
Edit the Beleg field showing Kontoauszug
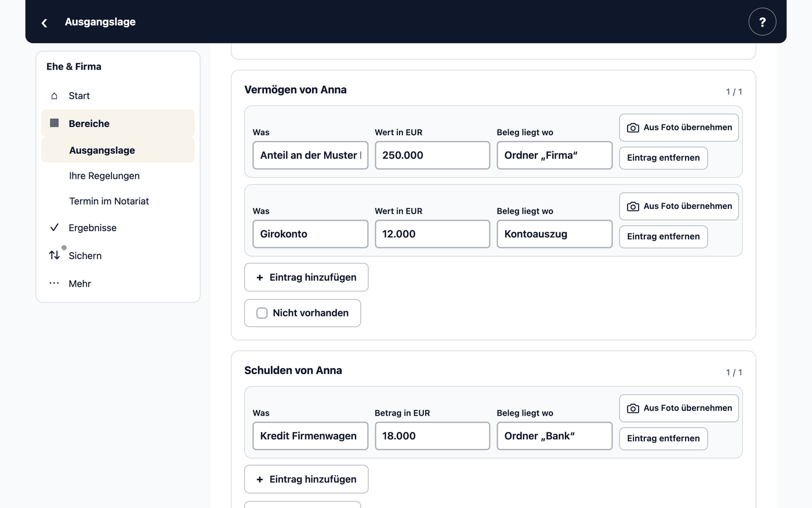pos(554,234)
